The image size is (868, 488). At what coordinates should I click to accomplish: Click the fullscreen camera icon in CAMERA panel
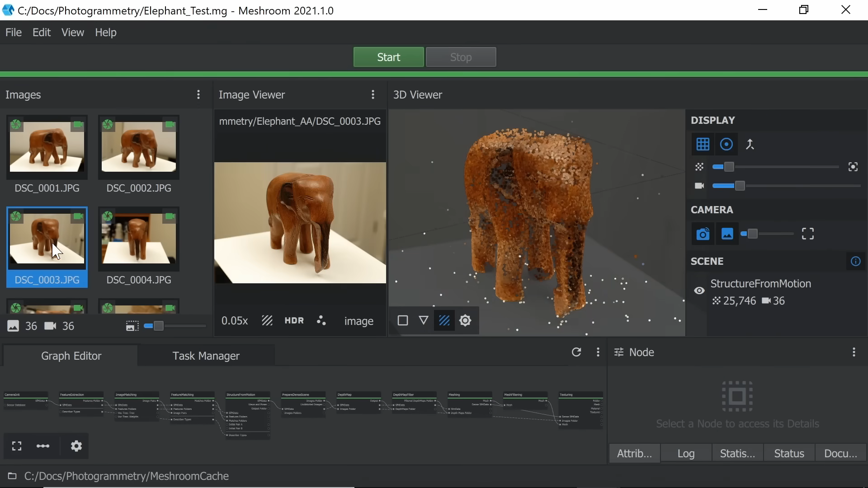[808, 233]
